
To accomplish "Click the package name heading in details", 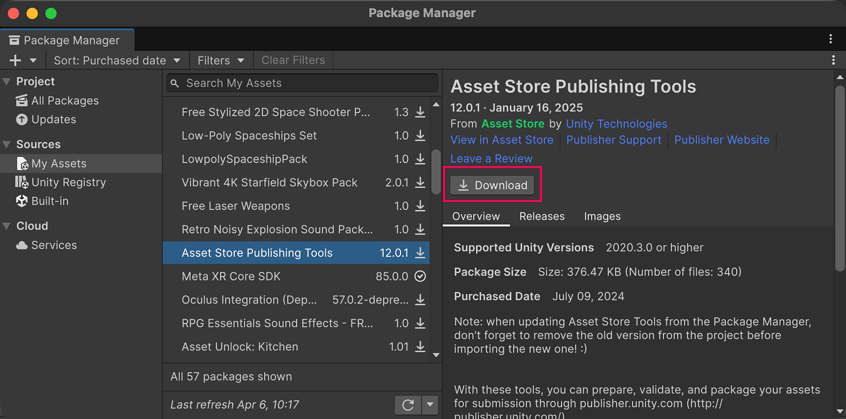I will click(573, 87).
